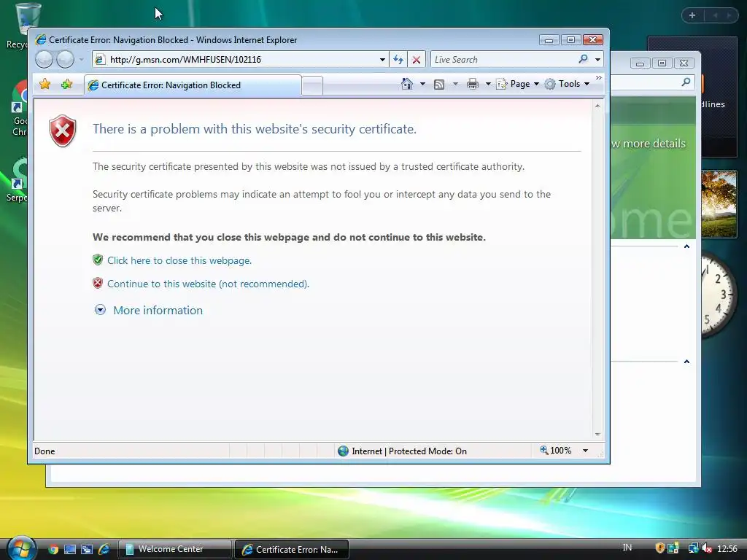747x560 pixels.
Task: Click the muted volume tray icon
Action: click(706, 548)
